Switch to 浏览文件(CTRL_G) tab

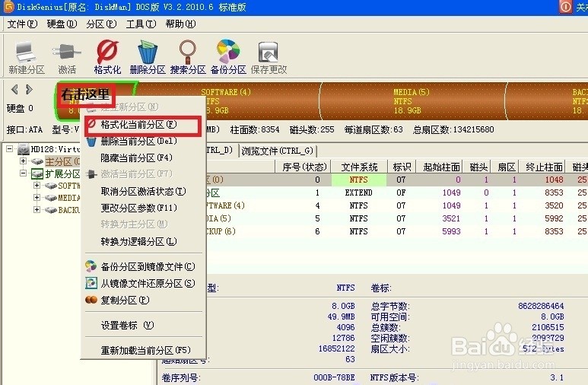pyautogui.click(x=277, y=151)
